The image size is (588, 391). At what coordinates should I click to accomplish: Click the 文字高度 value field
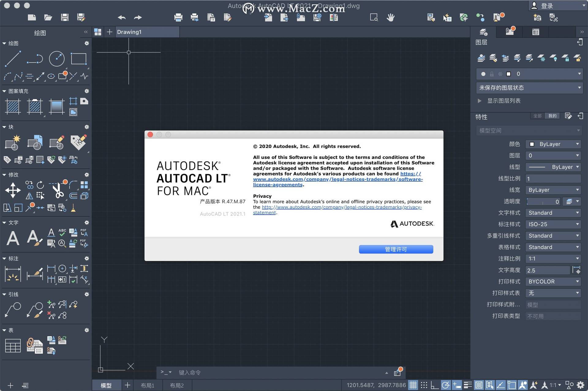(548, 270)
